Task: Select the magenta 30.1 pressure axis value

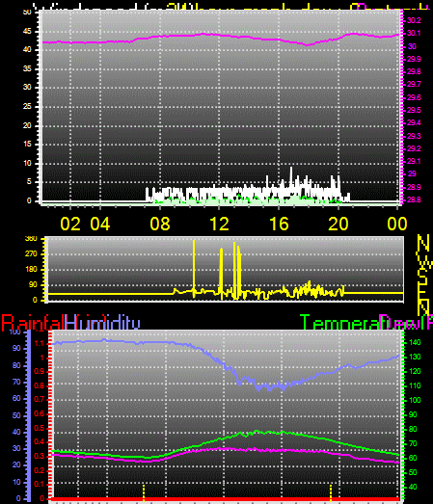Action: point(414,33)
